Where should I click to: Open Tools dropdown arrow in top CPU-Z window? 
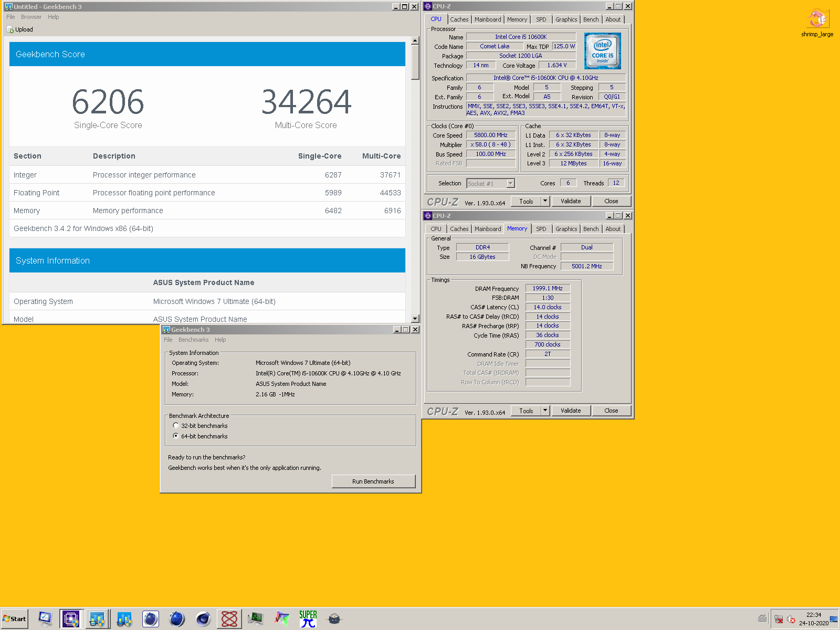point(545,201)
